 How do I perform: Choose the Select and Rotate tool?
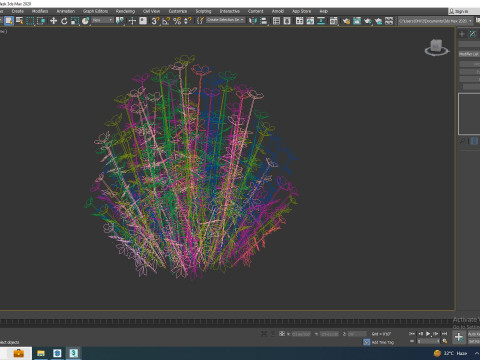click(x=64, y=21)
